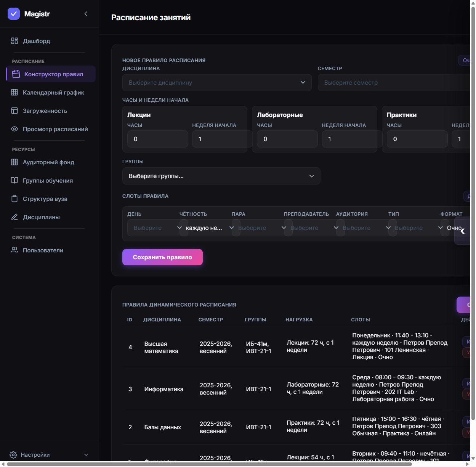The width and height of the screenshot is (476, 467).
Task: Click the ID column header
Action: point(130,319)
